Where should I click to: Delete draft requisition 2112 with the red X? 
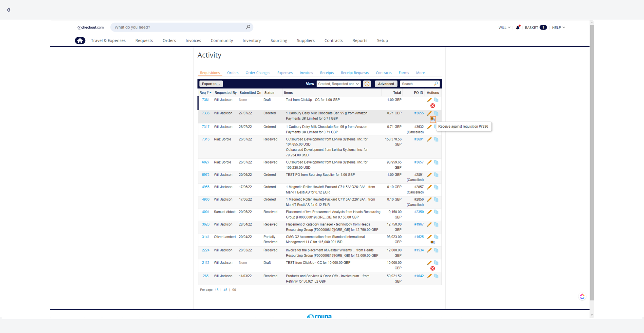[433, 268]
